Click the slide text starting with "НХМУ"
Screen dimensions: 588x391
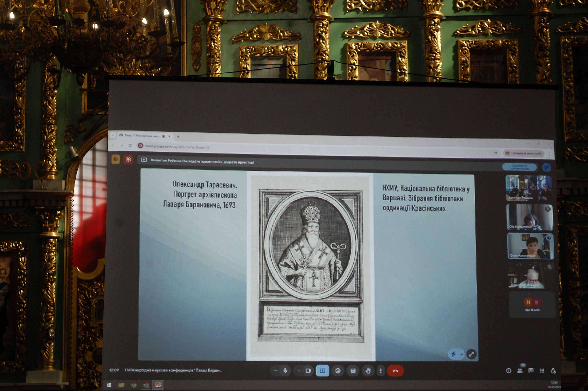[x=426, y=198]
